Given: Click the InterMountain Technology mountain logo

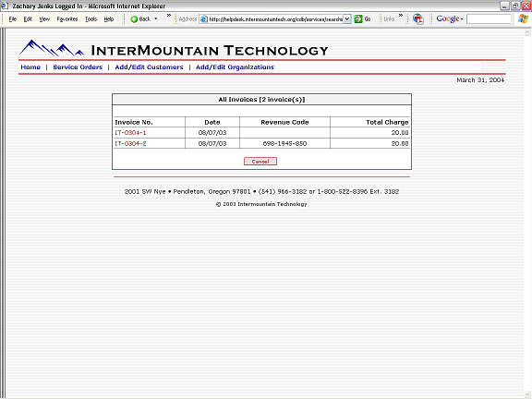Looking at the screenshot, I should [x=52, y=48].
